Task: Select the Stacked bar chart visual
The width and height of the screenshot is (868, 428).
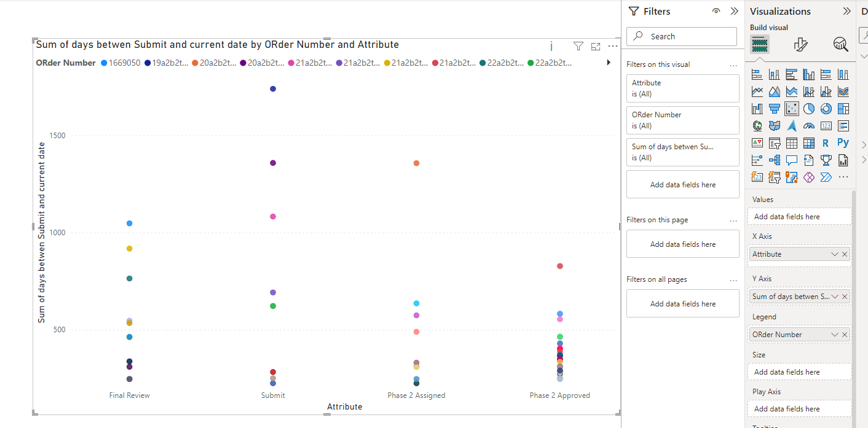Action: pyautogui.click(x=757, y=74)
